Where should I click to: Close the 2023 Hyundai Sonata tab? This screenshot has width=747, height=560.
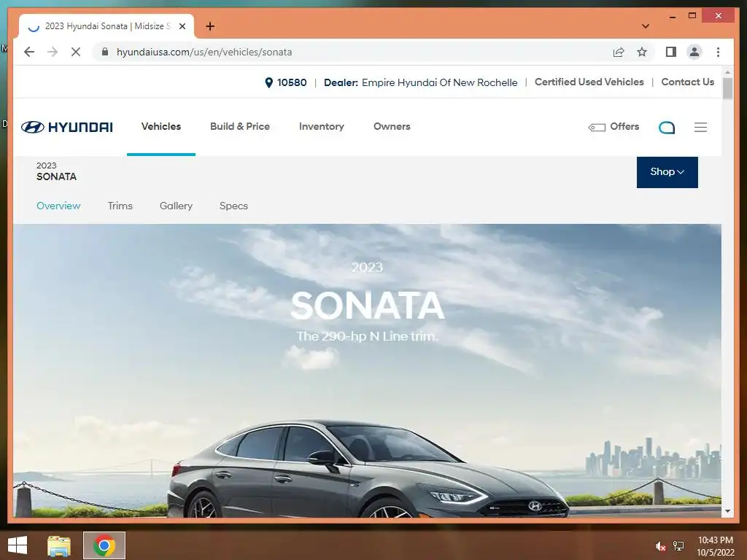pos(182,26)
